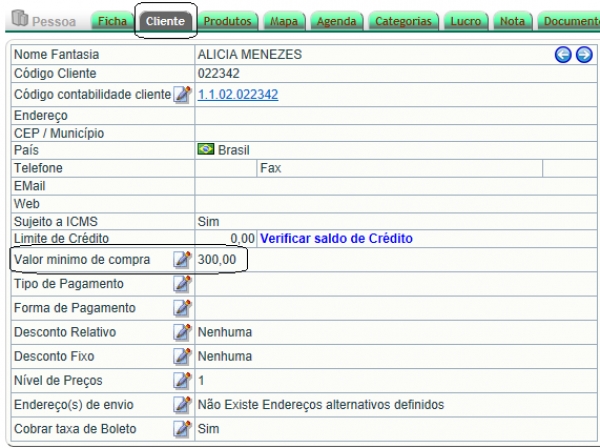The image size is (600, 448).
Task: Click the Telefone label
Action: click(x=38, y=168)
